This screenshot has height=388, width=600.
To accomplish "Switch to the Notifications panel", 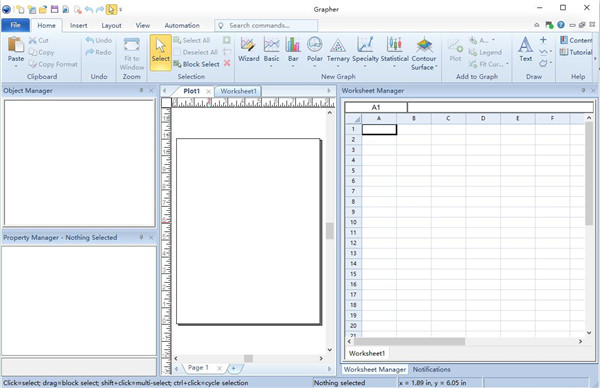I will [431, 369].
